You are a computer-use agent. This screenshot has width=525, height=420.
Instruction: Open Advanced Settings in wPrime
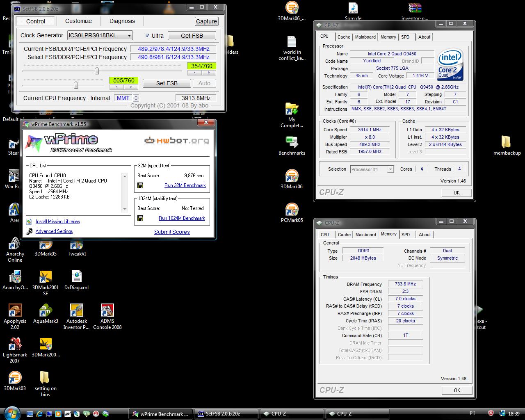[54, 231]
